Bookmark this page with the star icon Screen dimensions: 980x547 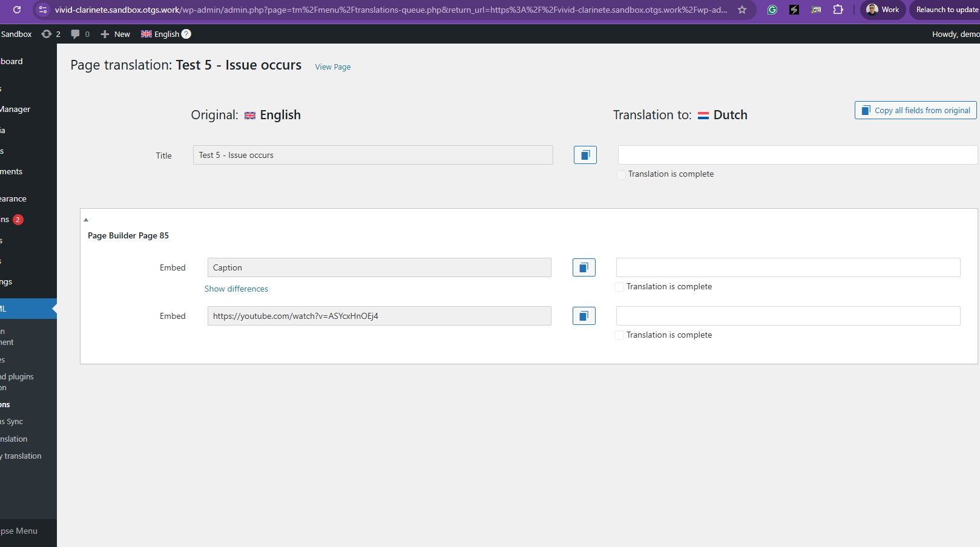tap(742, 10)
